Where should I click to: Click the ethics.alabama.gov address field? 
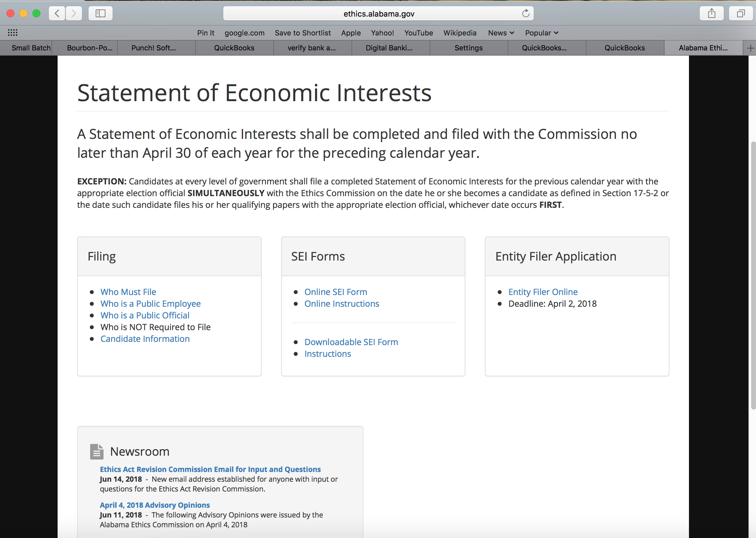[x=378, y=14]
